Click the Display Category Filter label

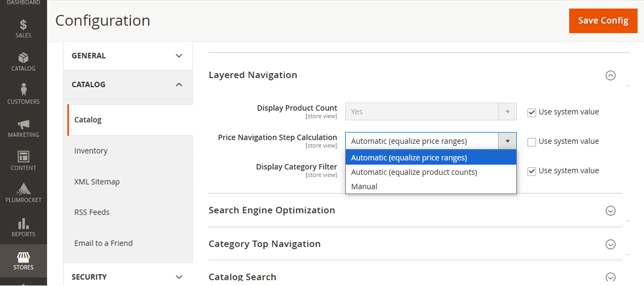tap(297, 167)
